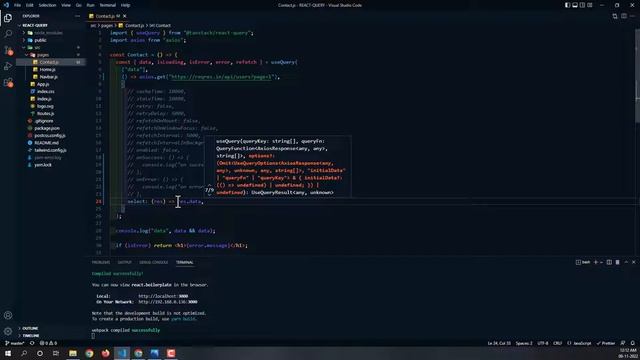Open the Source Control view

8,50
